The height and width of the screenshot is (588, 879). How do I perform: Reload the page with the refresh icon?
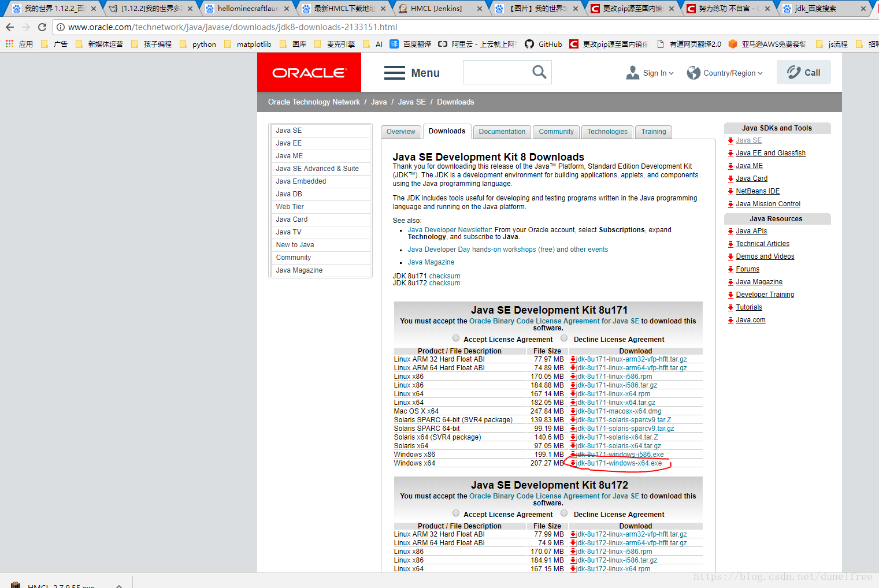pos(42,27)
